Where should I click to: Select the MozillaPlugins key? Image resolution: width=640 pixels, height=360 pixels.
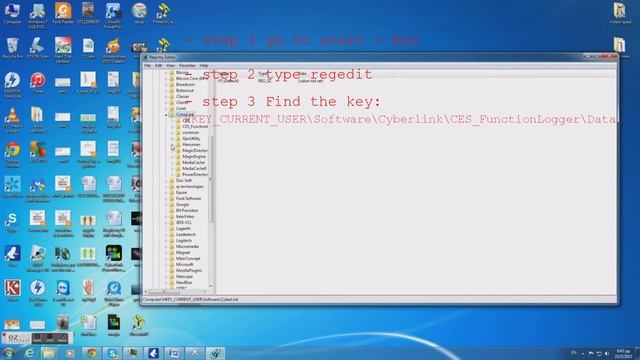point(189,271)
